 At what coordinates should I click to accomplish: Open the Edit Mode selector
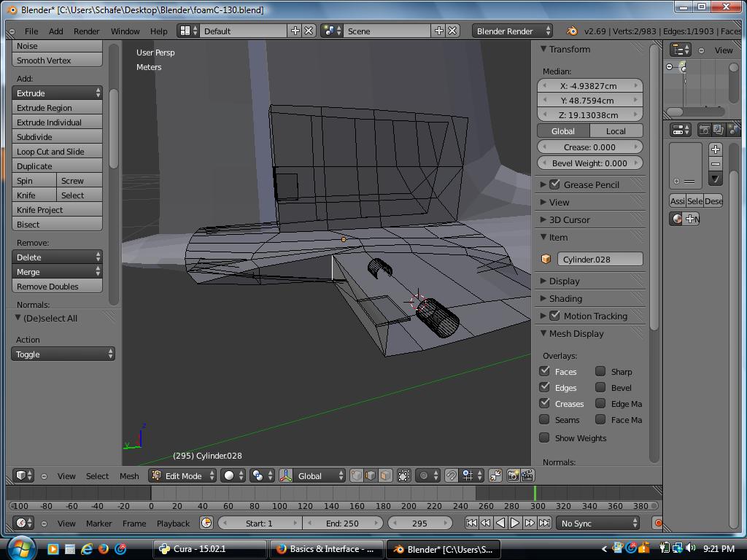[x=182, y=475]
